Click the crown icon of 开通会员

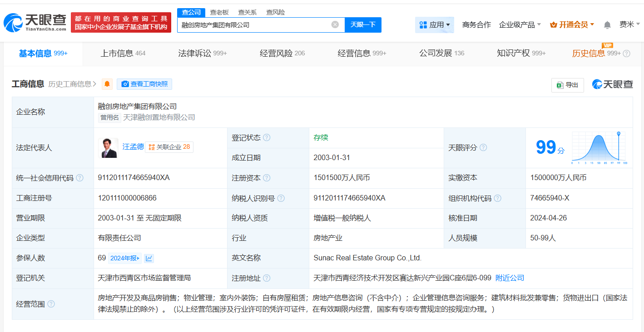point(553,25)
